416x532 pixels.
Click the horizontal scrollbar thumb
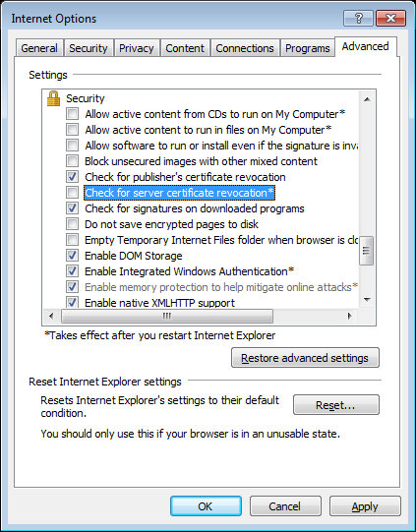pyautogui.click(x=167, y=317)
